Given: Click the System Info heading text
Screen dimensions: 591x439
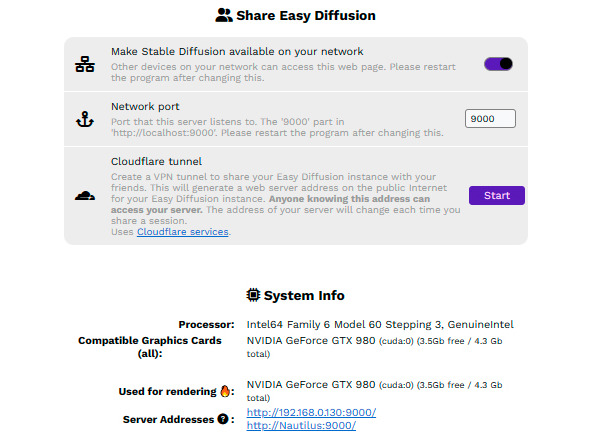Looking at the screenshot, I should pyautogui.click(x=304, y=295).
